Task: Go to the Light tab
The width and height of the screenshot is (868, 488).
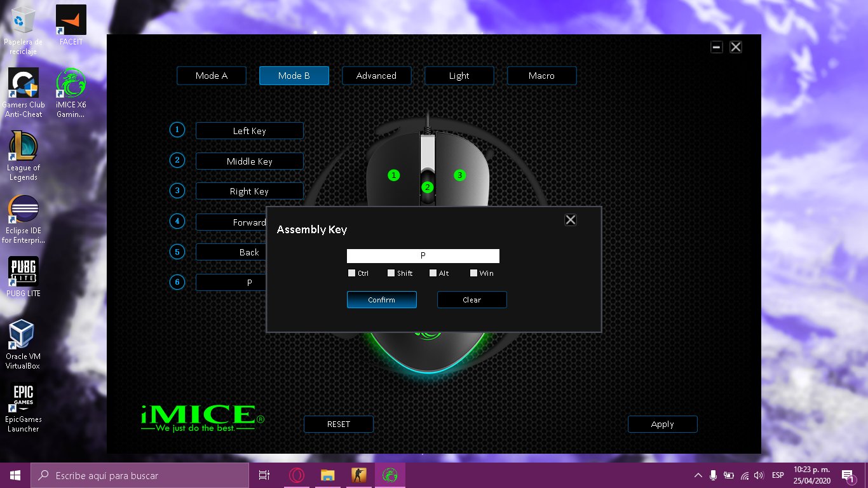Action: click(459, 76)
